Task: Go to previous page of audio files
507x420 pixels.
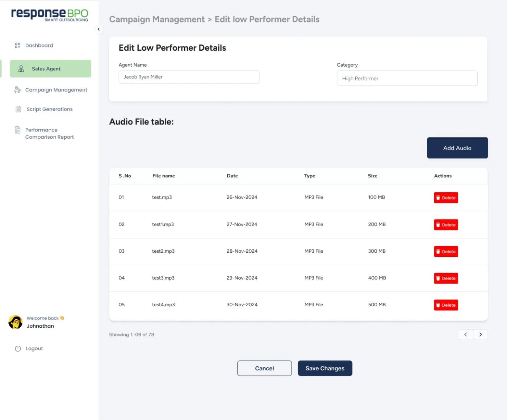Action: pyautogui.click(x=466, y=335)
